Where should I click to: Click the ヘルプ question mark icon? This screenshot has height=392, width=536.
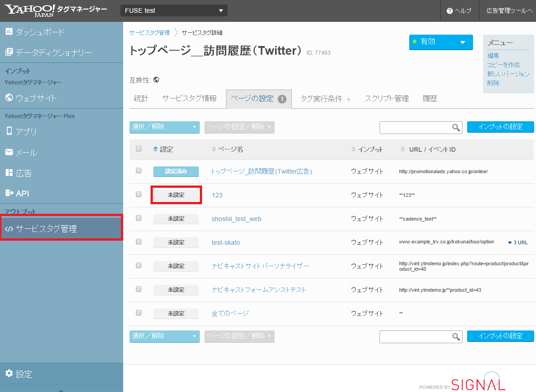(449, 11)
